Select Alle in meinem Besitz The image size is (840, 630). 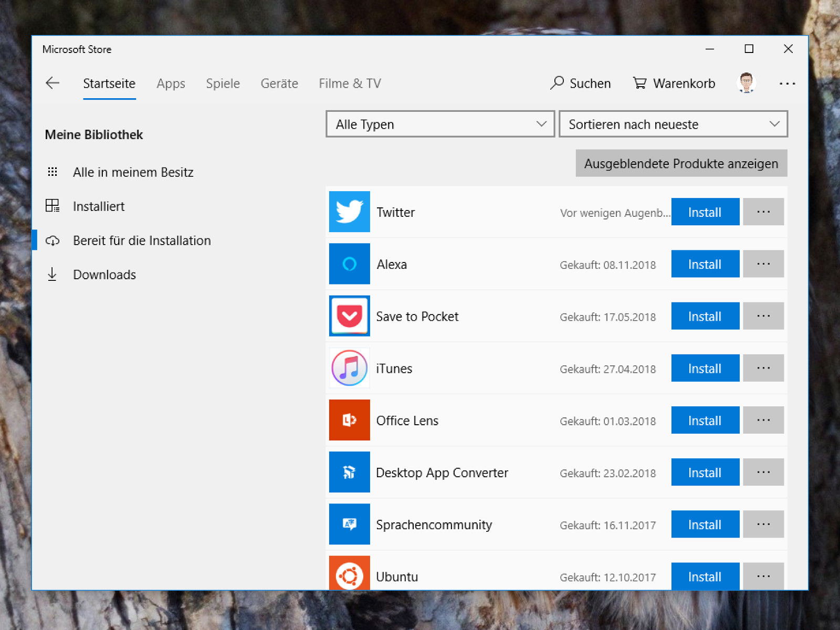pyautogui.click(x=133, y=172)
